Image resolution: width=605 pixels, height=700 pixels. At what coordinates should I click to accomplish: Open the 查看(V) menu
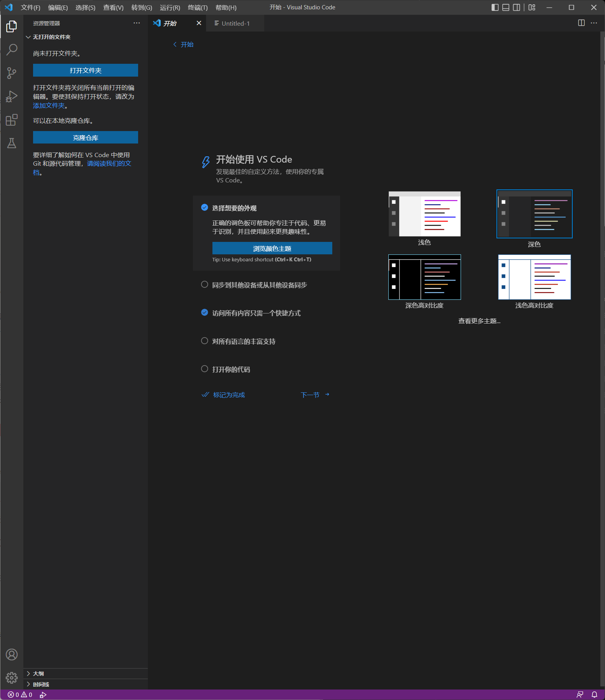click(113, 7)
